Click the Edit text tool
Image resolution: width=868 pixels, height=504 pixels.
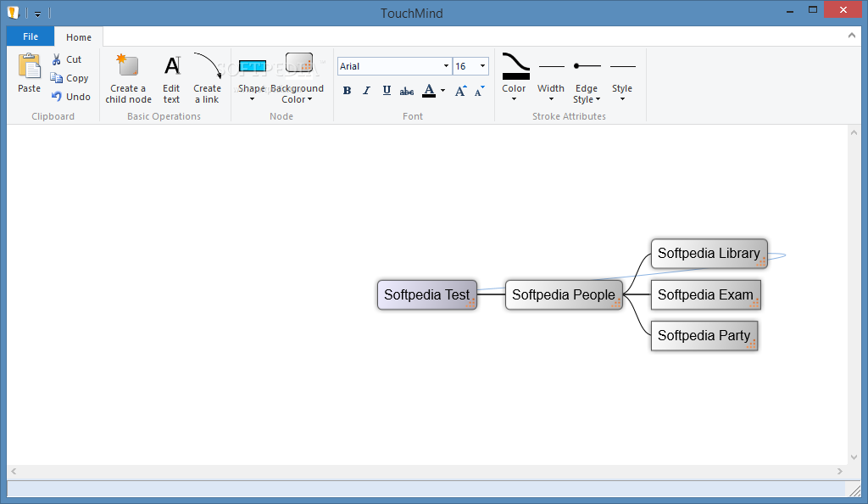pyautogui.click(x=171, y=78)
